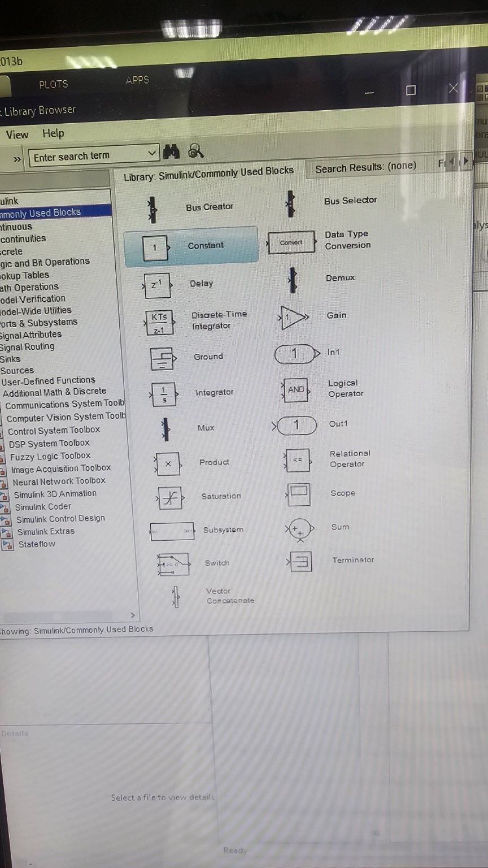
Task: Select the Saturation block icon
Action: tap(169, 498)
